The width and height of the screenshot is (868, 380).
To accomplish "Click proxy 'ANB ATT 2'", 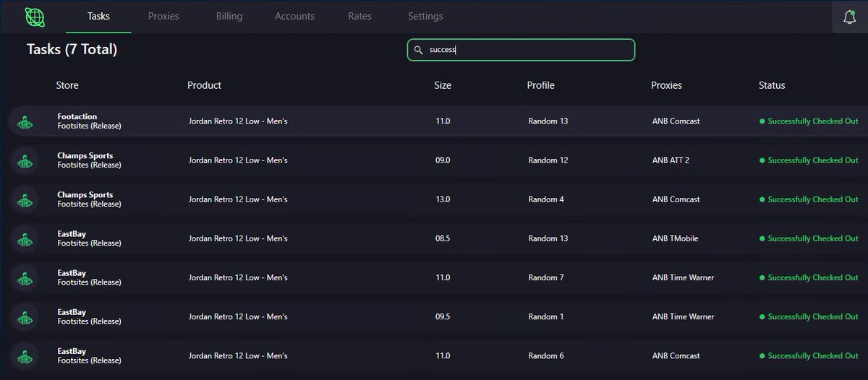I will pyautogui.click(x=671, y=160).
